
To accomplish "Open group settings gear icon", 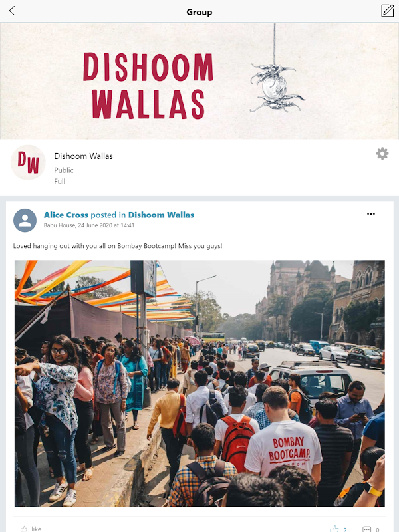I will pos(382,154).
